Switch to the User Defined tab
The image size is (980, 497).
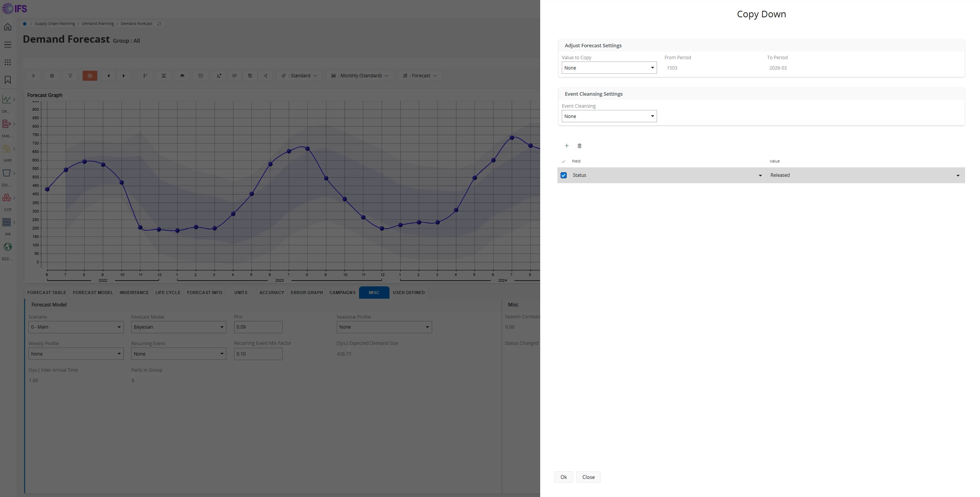409,293
